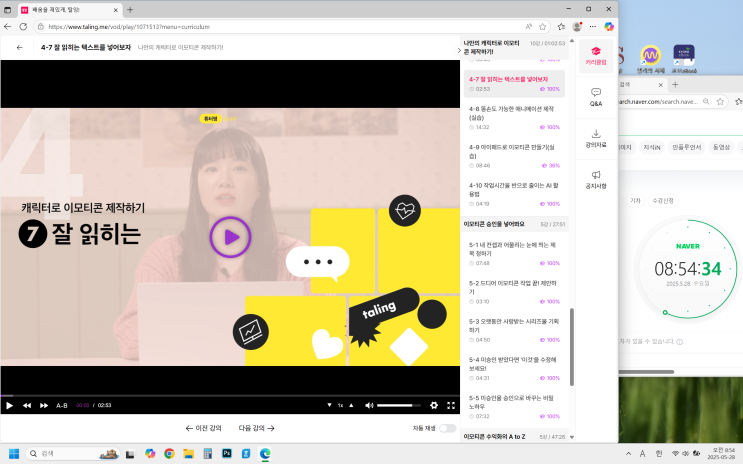
Task: Collapse the curriculum panel with the chevron
Action: click(458, 50)
